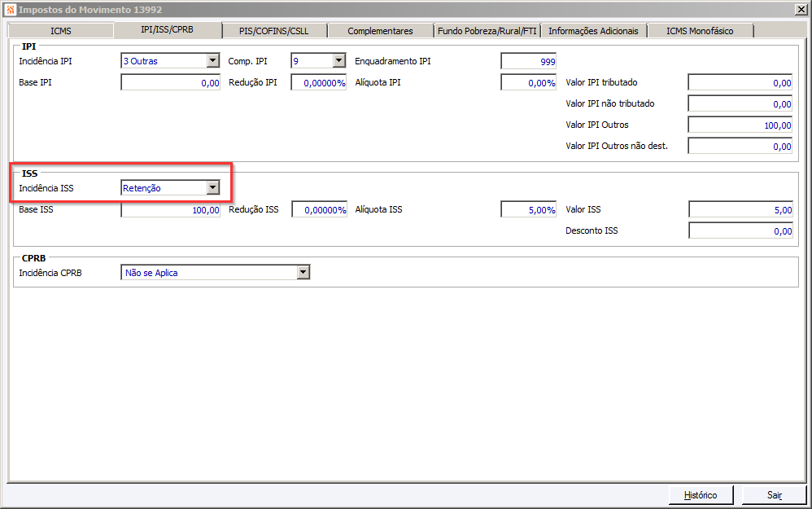Click the Redução ISS percentage field
The width and height of the screenshot is (812, 509).
point(319,209)
